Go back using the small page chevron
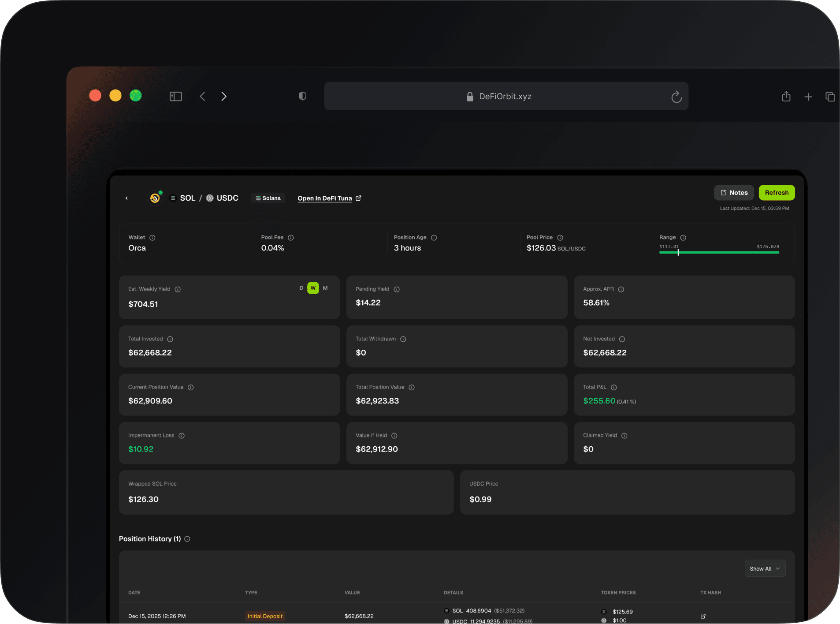840x624 pixels. [126, 198]
